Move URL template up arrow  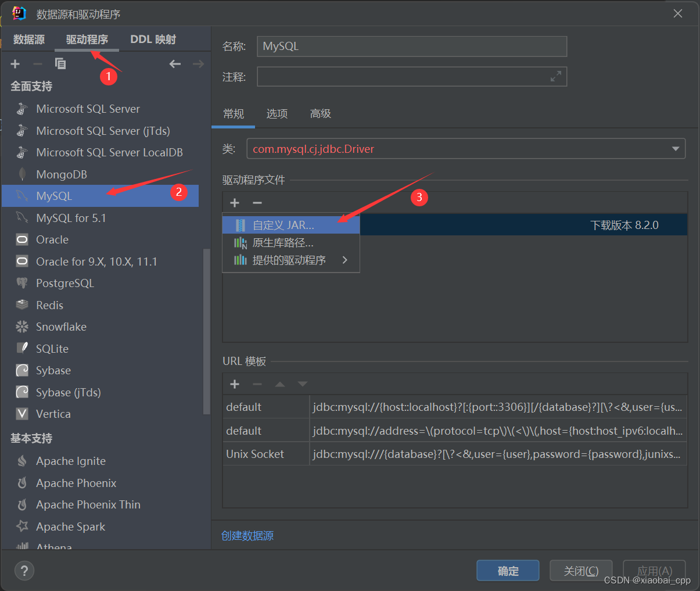280,384
